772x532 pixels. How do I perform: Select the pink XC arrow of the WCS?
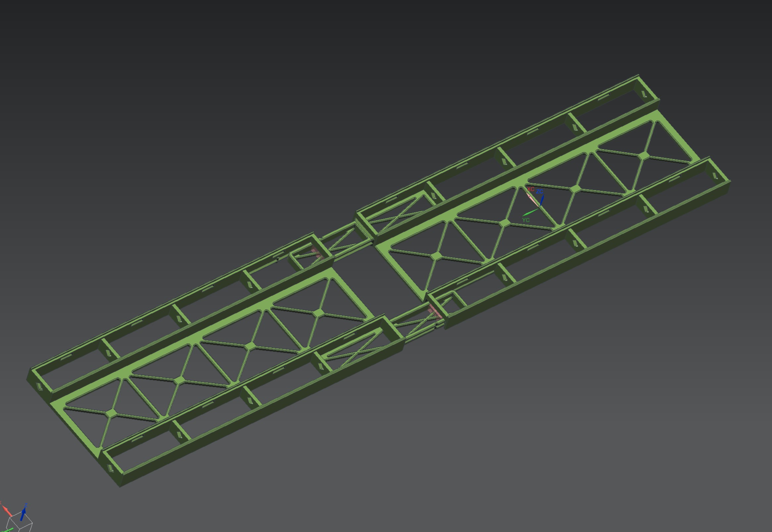[533, 199]
